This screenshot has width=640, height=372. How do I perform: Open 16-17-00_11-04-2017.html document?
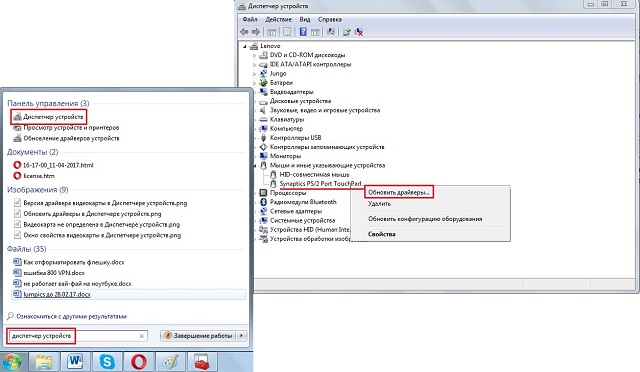[x=53, y=165]
